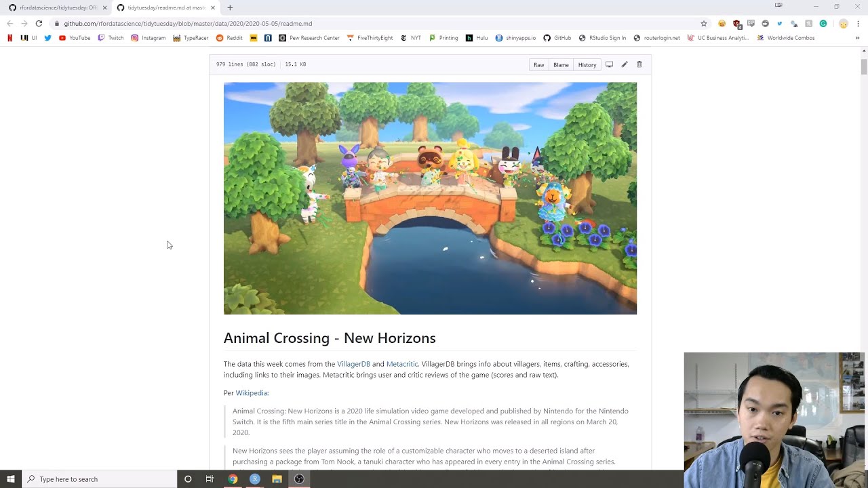The height and width of the screenshot is (488, 868).
Task: Open the Worldwide Combos bookmark
Action: (786, 38)
